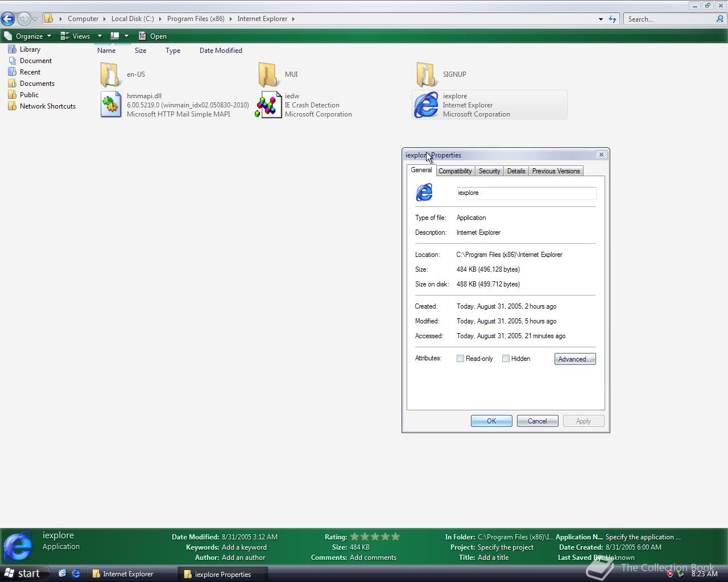Set rating to the first star

354,537
